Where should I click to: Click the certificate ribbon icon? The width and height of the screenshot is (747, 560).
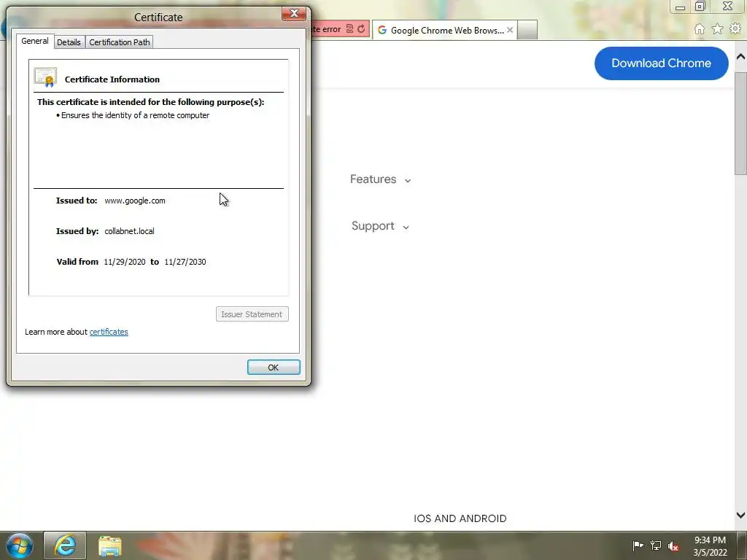[x=45, y=77]
